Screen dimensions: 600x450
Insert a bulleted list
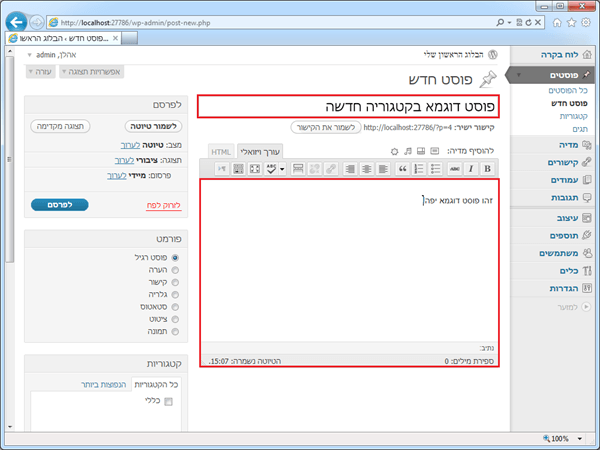click(x=435, y=169)
